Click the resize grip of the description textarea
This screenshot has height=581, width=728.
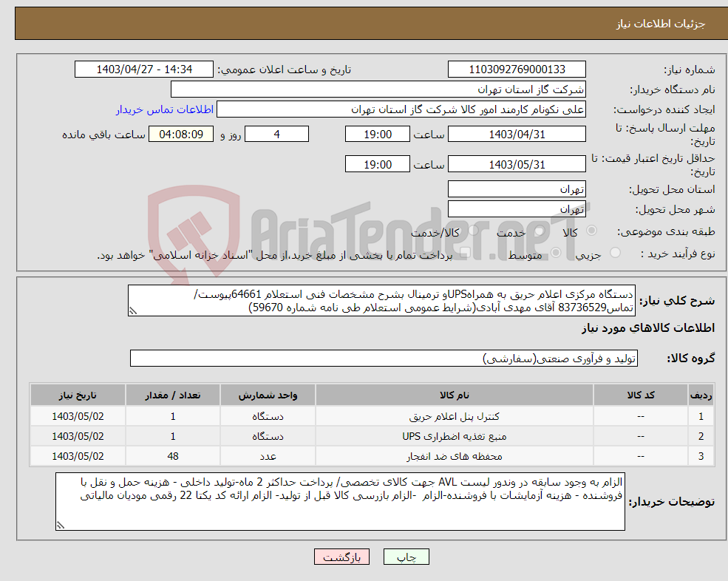pos(133,311)
